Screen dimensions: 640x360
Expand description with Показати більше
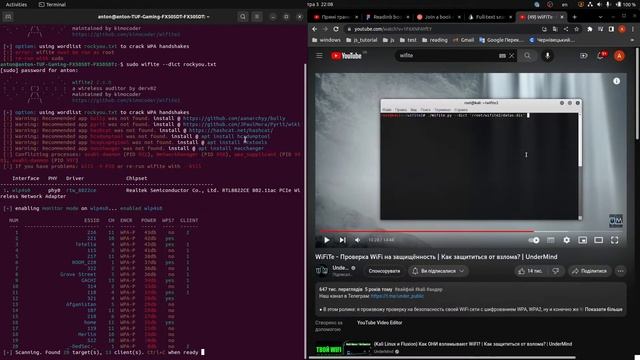point(603,309)
